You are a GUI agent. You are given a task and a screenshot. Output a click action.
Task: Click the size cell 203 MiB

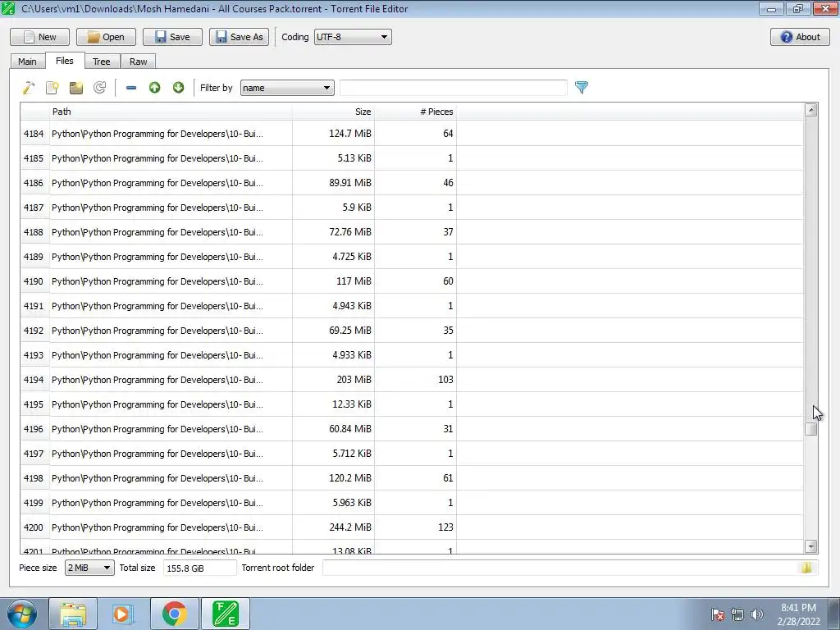coord(333,380)
